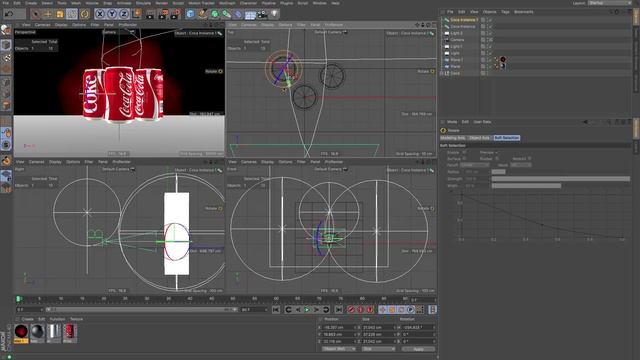
Task: Open the Objects menu in Object Manager
Action: click(489, 12)
